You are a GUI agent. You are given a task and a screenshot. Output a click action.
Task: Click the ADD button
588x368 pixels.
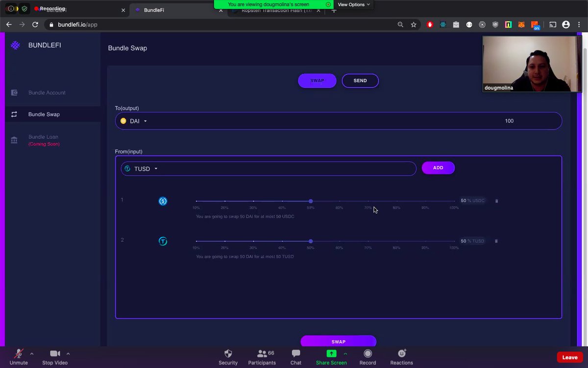pyautogui.click(x=438, y=167)
